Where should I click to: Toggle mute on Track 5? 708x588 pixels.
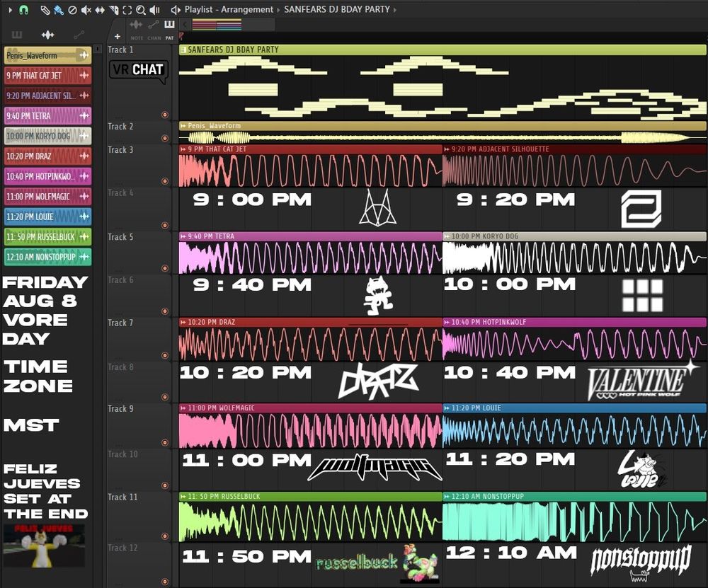click(165, 268)
